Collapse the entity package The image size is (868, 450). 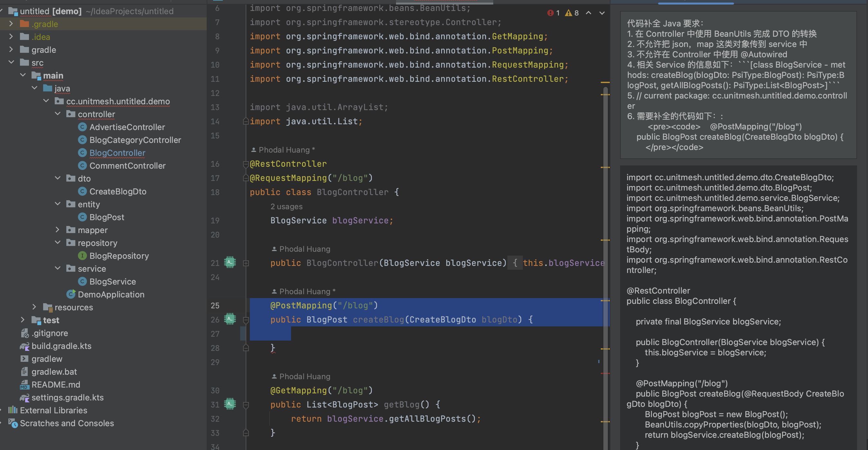[58, 204]
